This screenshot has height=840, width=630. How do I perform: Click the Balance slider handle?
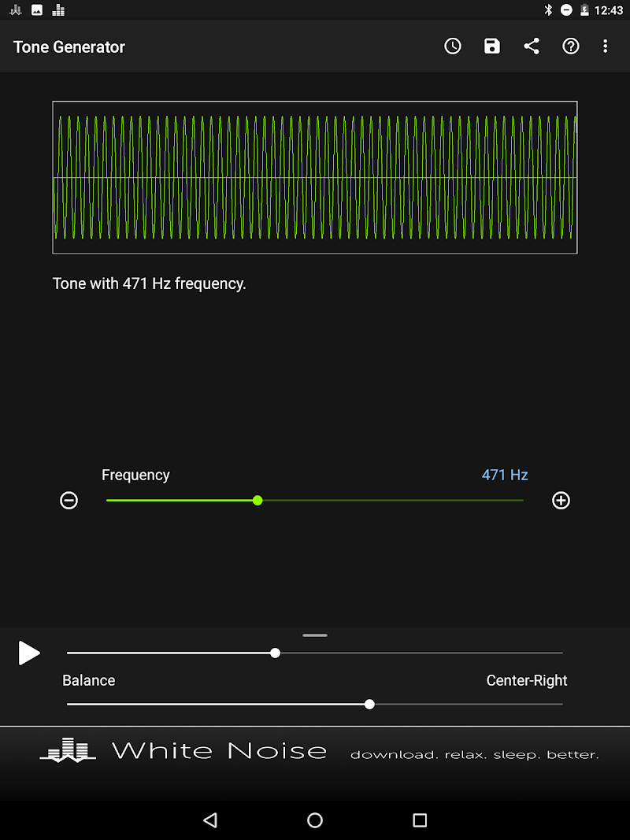click(x=369, y=704)
